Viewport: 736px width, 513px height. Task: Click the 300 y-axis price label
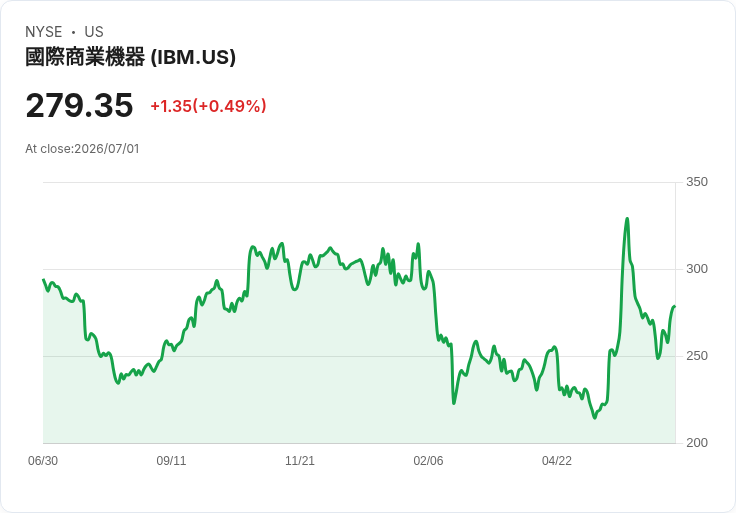(x=697, y=269)
